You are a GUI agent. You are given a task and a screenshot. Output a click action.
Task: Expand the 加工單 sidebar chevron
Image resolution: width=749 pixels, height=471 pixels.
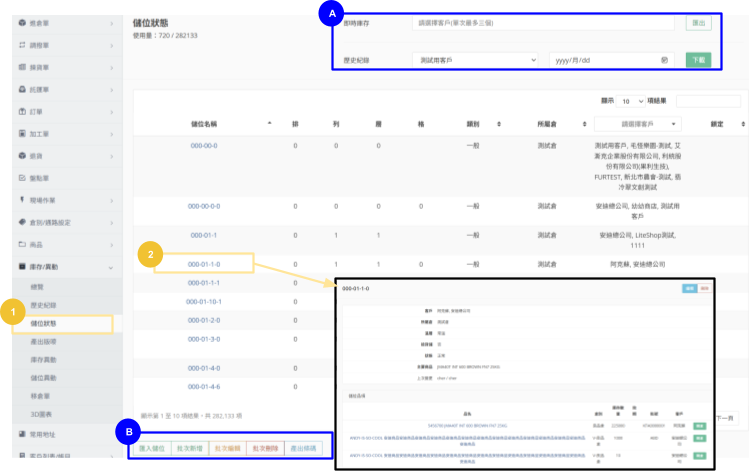(111, 134)
